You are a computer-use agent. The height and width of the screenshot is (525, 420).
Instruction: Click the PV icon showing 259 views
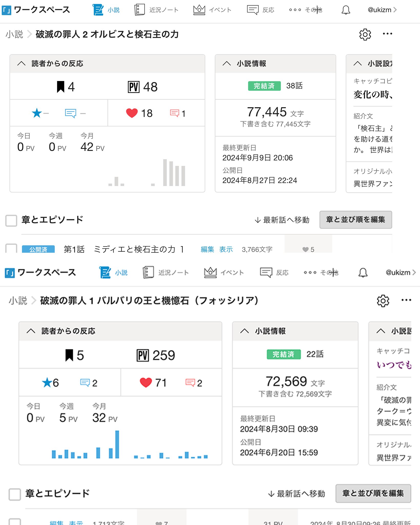pos(142,356)
